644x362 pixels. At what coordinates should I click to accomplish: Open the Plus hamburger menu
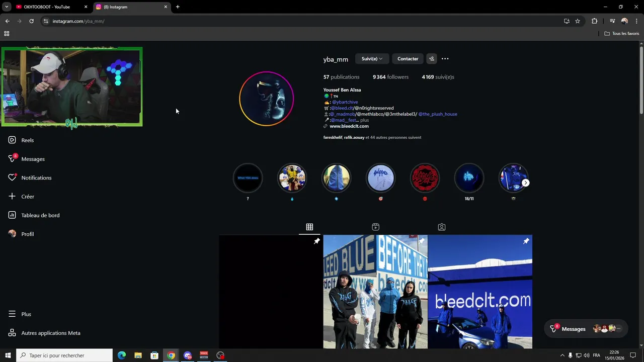pos(20,314)
